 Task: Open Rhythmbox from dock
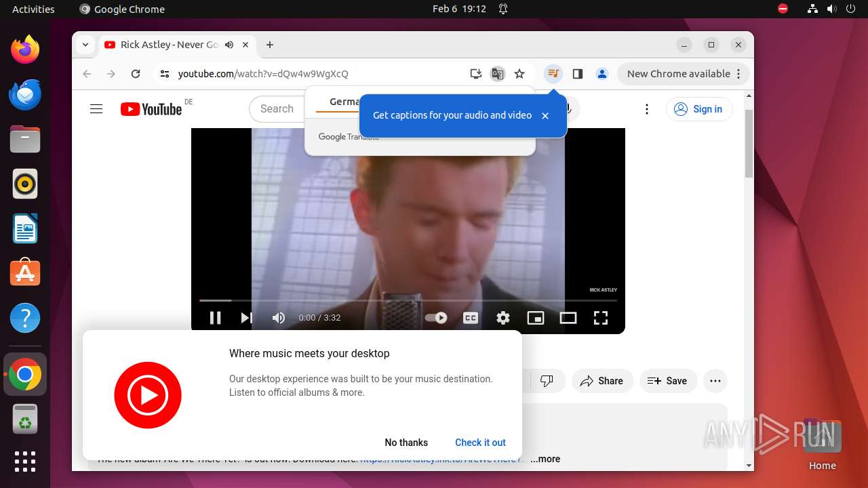pyautogui.click(x=25, y=184)
